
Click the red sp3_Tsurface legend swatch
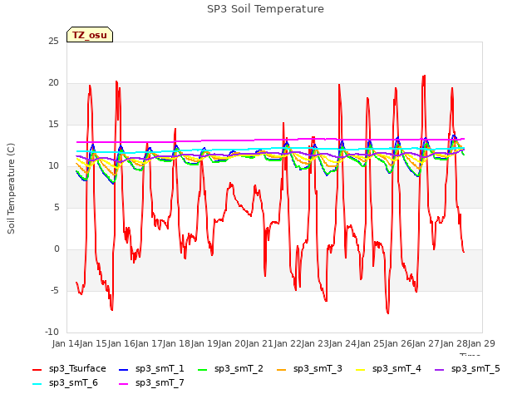[x=37, y=369]
